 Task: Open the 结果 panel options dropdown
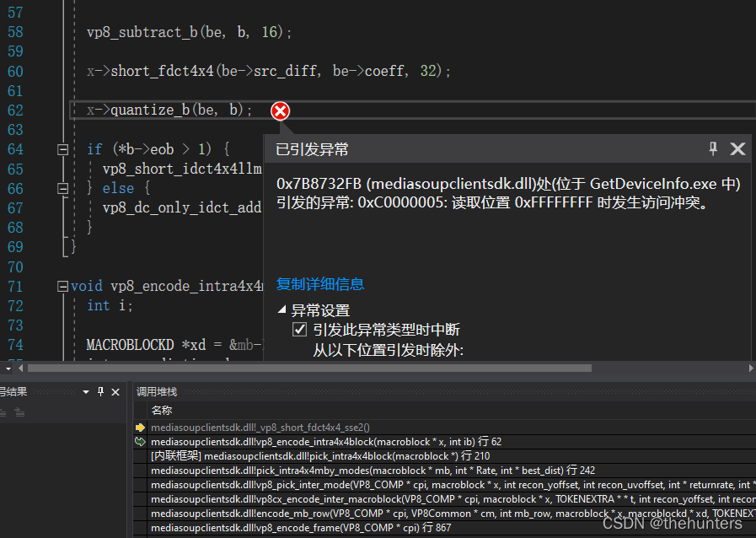pyautogui.click(x=84, y=391)
